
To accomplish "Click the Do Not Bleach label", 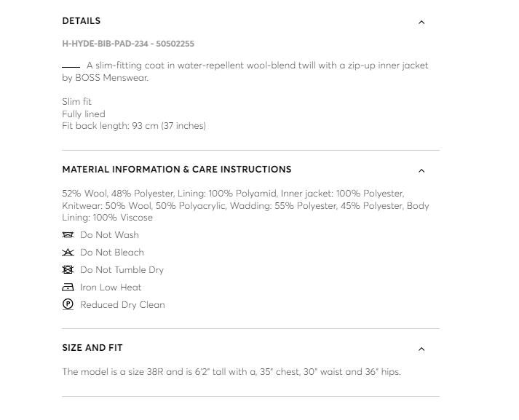I will pos(112,253).
